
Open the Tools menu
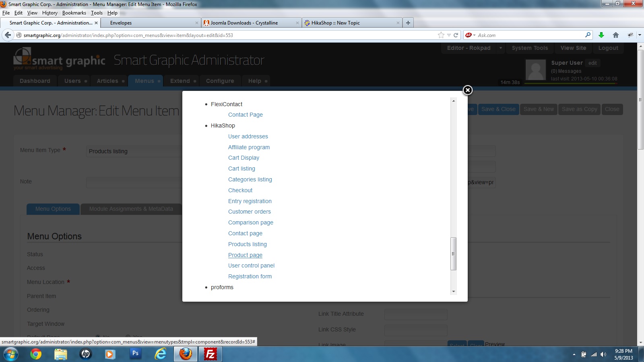97,13
